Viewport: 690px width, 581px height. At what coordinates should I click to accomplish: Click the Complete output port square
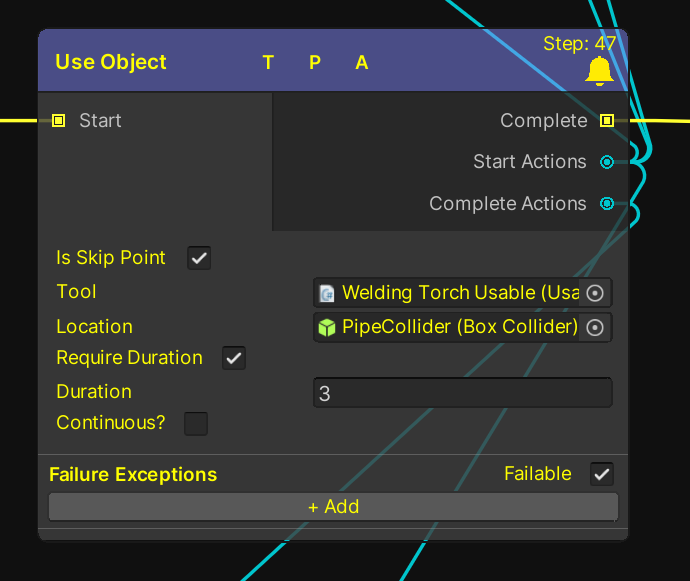click(607, 121)
